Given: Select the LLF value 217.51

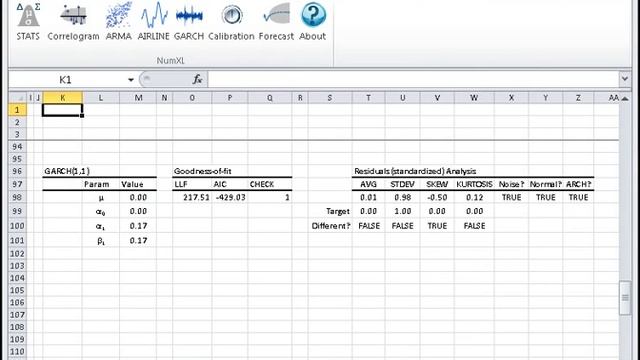Looking at the screenshot, I should (196, 198).
